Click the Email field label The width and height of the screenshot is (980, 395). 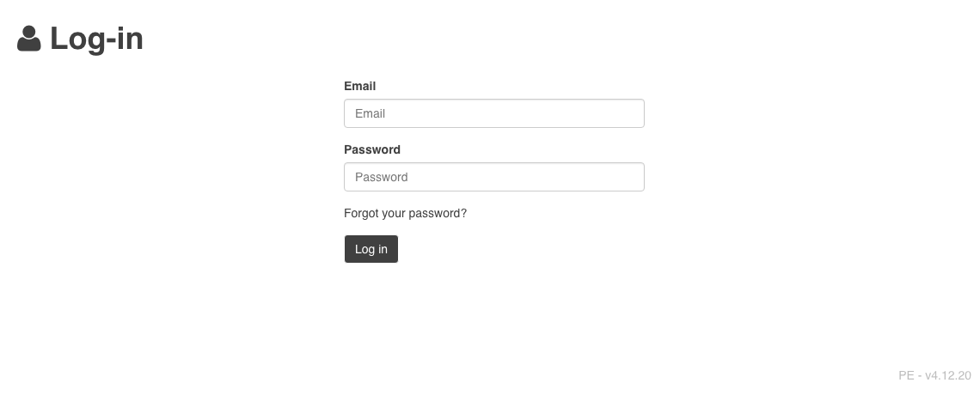tap(359, 86)
